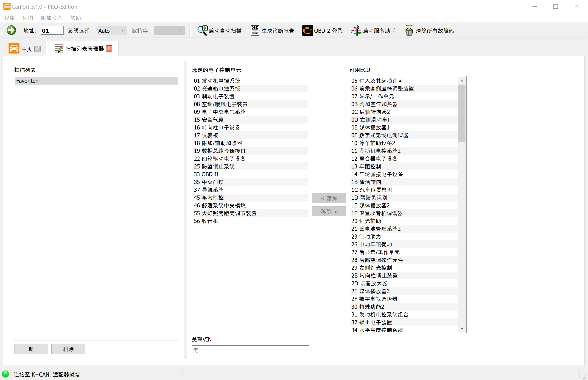Start automatic scan via magnifier icon
This screenshot has width=588, height=380.
[x=202, y=31]
